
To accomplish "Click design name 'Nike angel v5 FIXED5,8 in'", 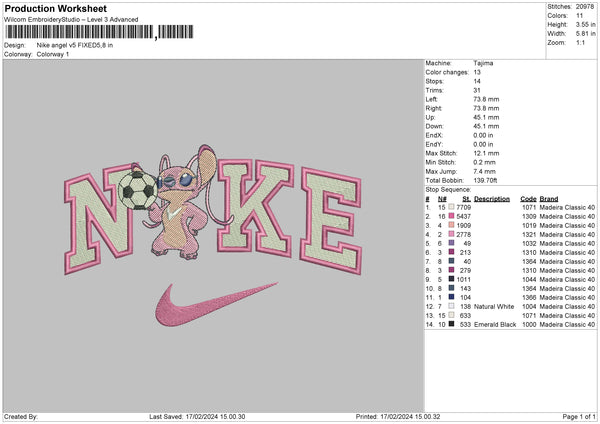I will tap(75, 45).
